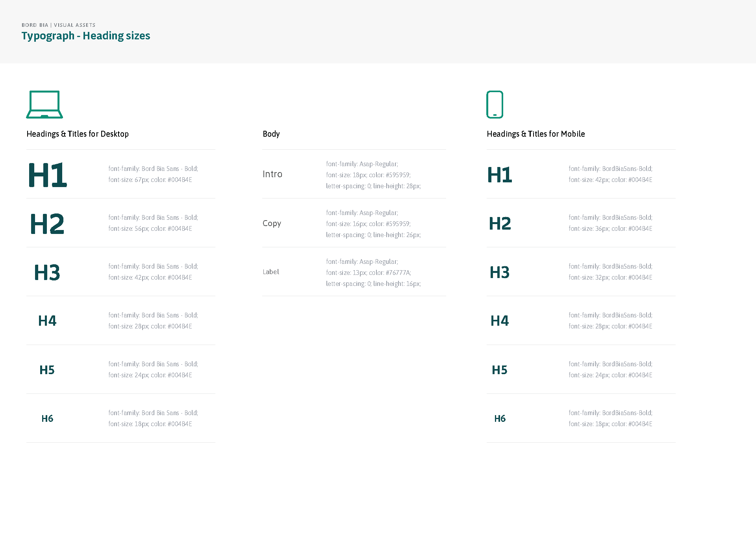Click the mobile phone icon

point(495,104)
